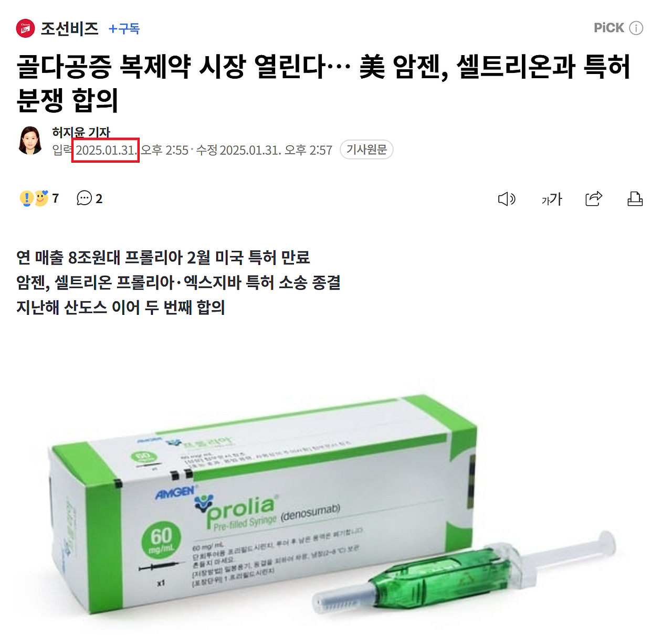The width and height of the screenshot is (672, 635).
Task: Open the comments speech bubble icon
Action: pos(84,198)
